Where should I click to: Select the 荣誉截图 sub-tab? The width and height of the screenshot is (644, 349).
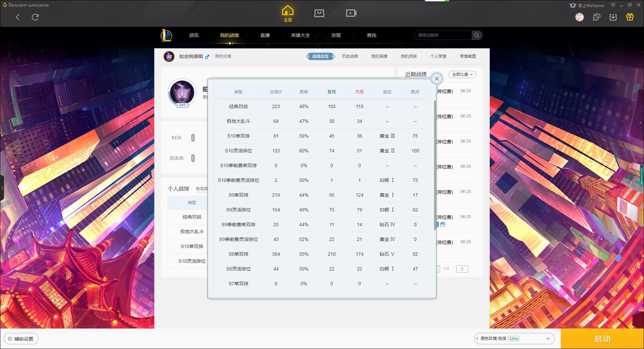tap(468, 56)
